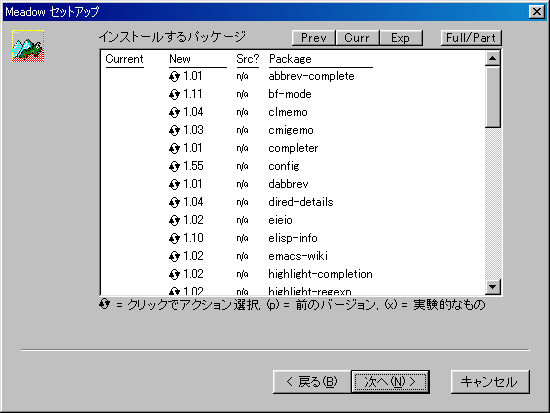Select the clmemo package name
550x413 pixels.
[288, 112]
